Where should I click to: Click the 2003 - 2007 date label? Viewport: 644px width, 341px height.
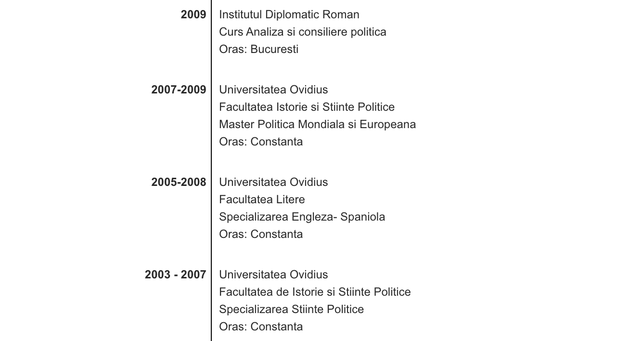176,275
